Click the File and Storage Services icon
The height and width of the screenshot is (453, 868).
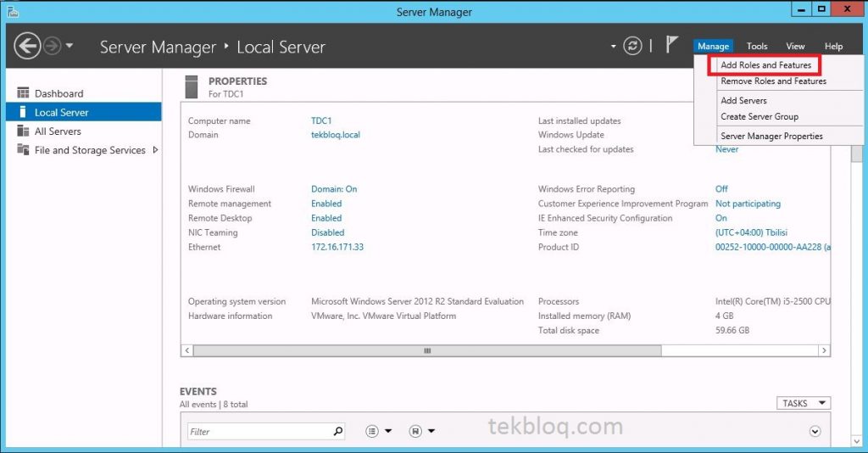coord(23,149)
